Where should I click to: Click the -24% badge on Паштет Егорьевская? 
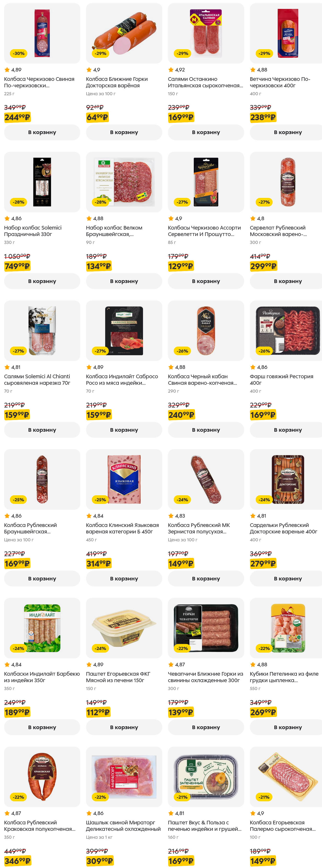100,648
